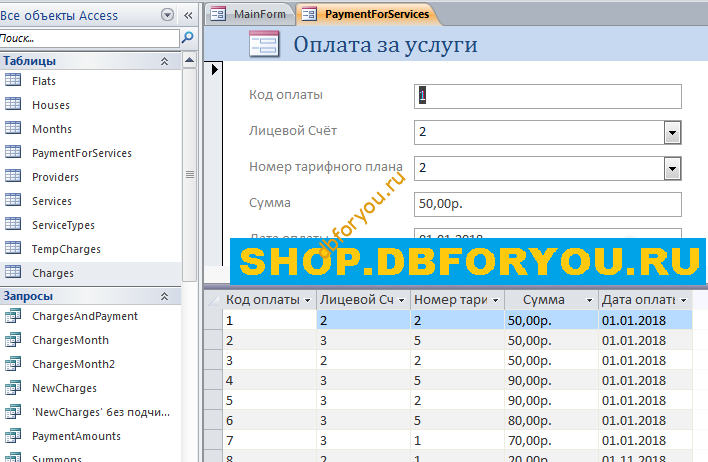Click in the Поиск search field
This screenshot has height=462, width=708.
pos(89,38)
